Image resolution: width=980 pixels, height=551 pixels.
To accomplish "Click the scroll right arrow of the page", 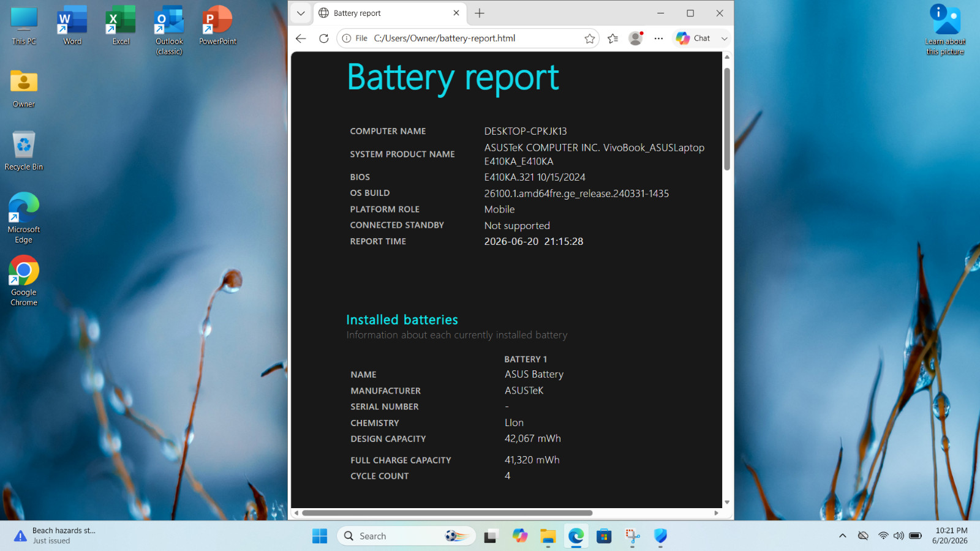I will 716,513.
